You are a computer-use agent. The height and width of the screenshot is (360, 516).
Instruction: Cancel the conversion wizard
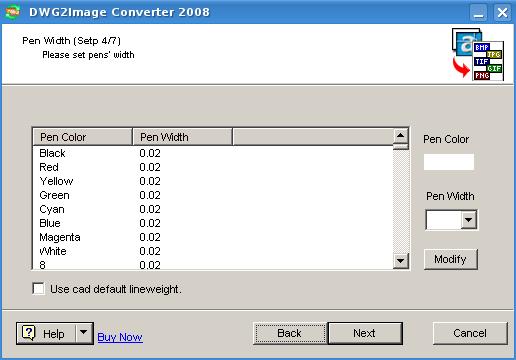(470, 333)
